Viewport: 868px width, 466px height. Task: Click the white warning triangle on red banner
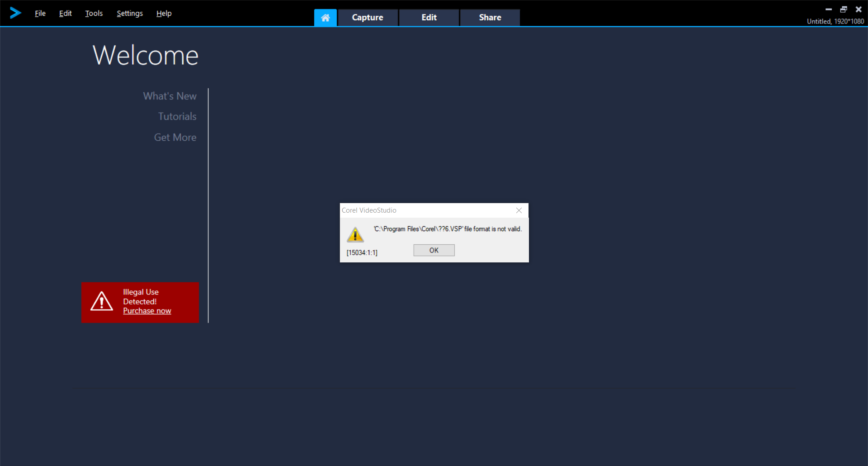pyautogui.click(x=102, y=301)
